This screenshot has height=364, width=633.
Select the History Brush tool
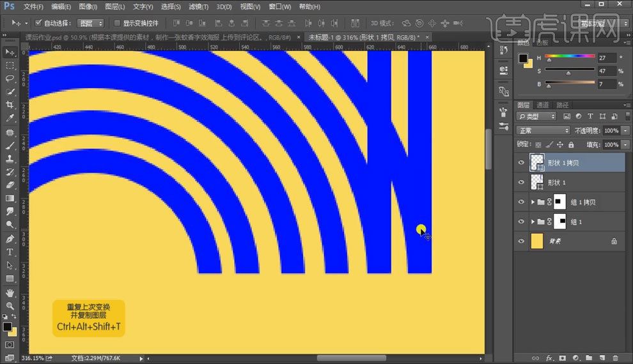(x=10, y=172)
